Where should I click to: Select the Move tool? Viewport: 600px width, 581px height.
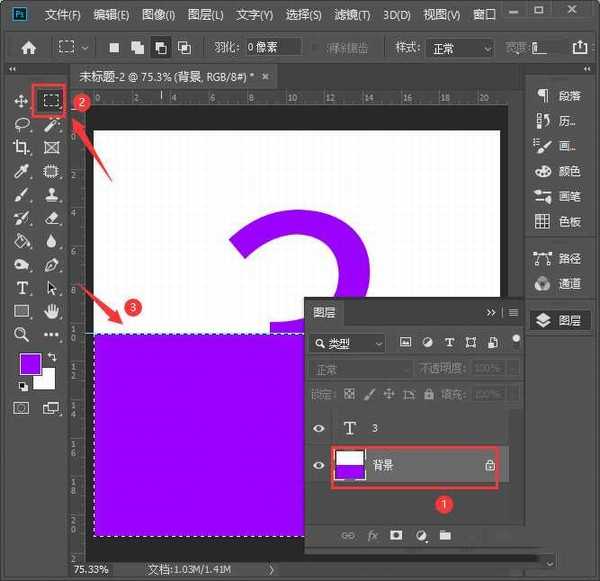tap(21, 101)
